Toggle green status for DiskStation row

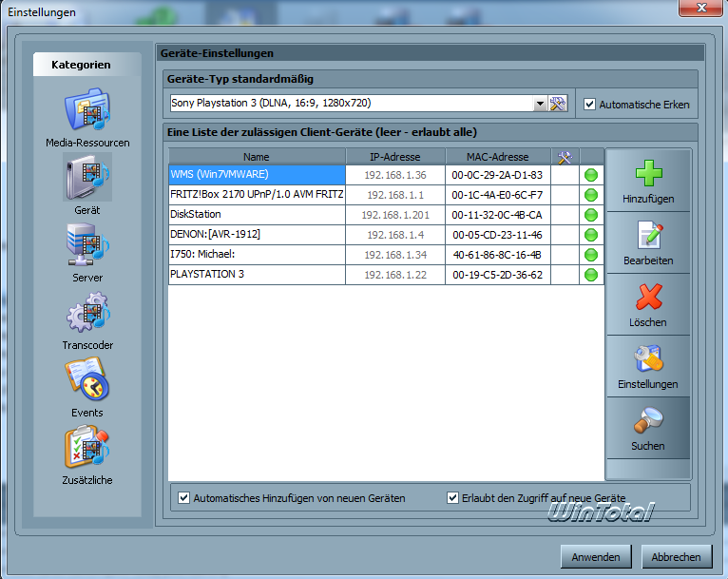[x=591, y=215]
